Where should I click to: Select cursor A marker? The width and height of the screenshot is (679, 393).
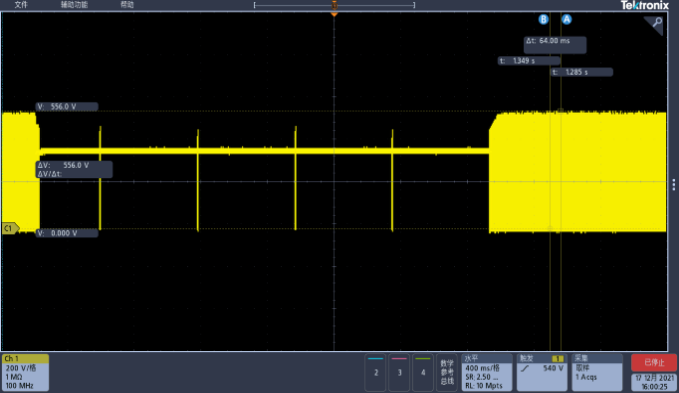pyautogui.click(x=566, y=19)
